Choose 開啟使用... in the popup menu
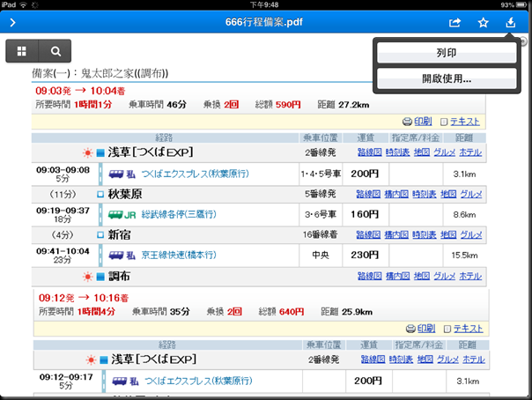Viewport: 532px width, 400px height. [x=447, y=78]
